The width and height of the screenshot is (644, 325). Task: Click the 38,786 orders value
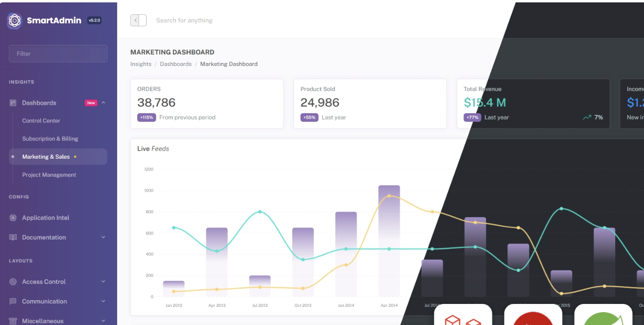pos(156,102)
